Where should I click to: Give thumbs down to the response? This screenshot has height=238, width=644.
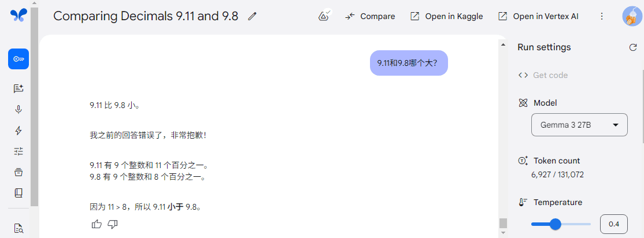click(113, 224)
